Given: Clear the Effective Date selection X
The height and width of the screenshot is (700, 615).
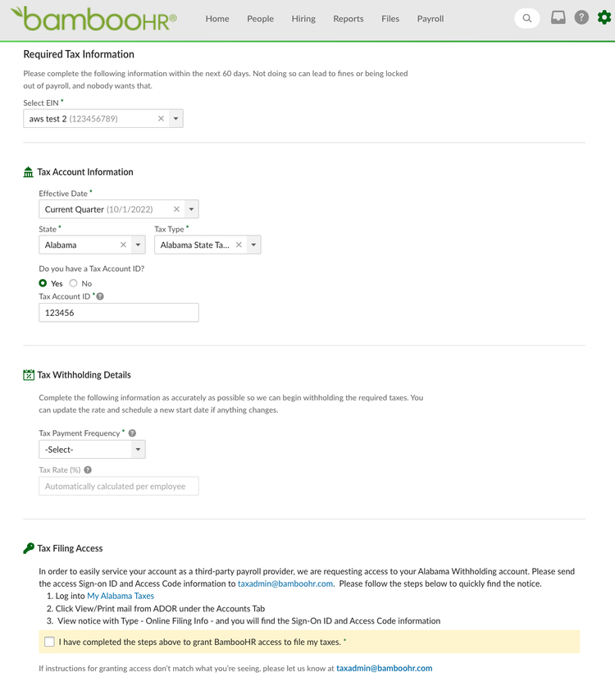Looking at the screenshot, I should 176,209.
